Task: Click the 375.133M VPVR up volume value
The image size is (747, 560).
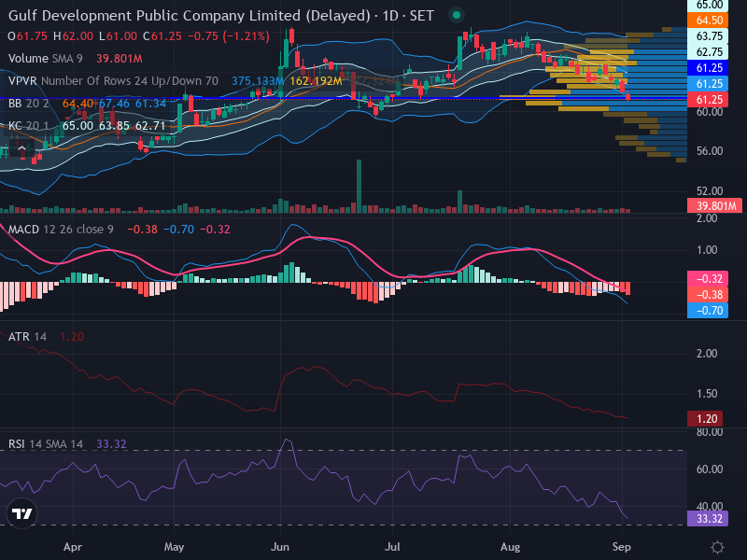Action: (258, 81)
